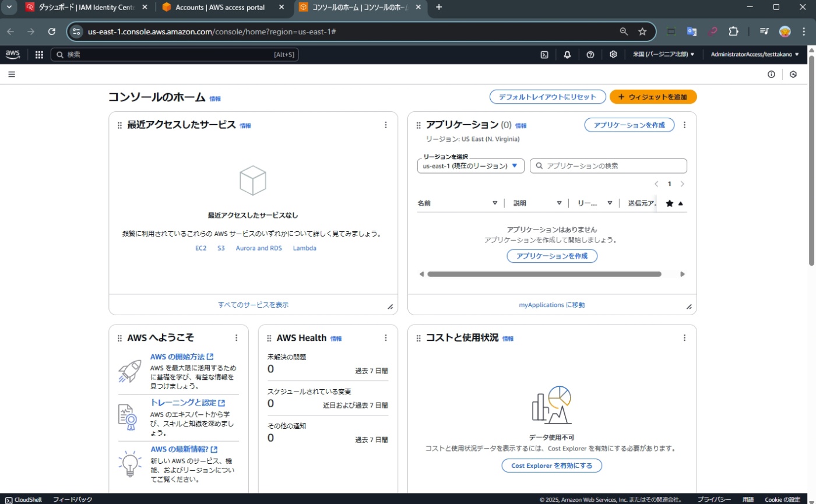This screenshot has width=816, height=504.
Task: Open the region selector 米国 (バージニア北部)
Action: tap(664, 55)
